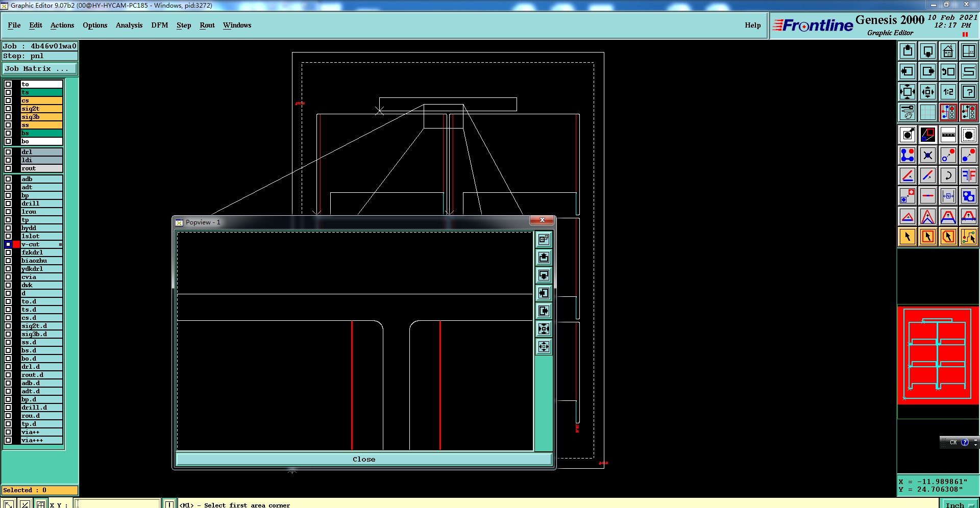
Task: Click the exclamation mark icon in status bar
Action: coord(169,504)
